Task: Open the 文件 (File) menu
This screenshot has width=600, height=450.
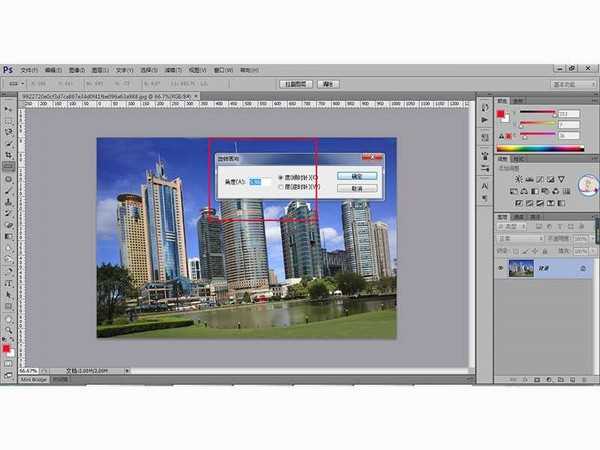Action: pos(29,70)
